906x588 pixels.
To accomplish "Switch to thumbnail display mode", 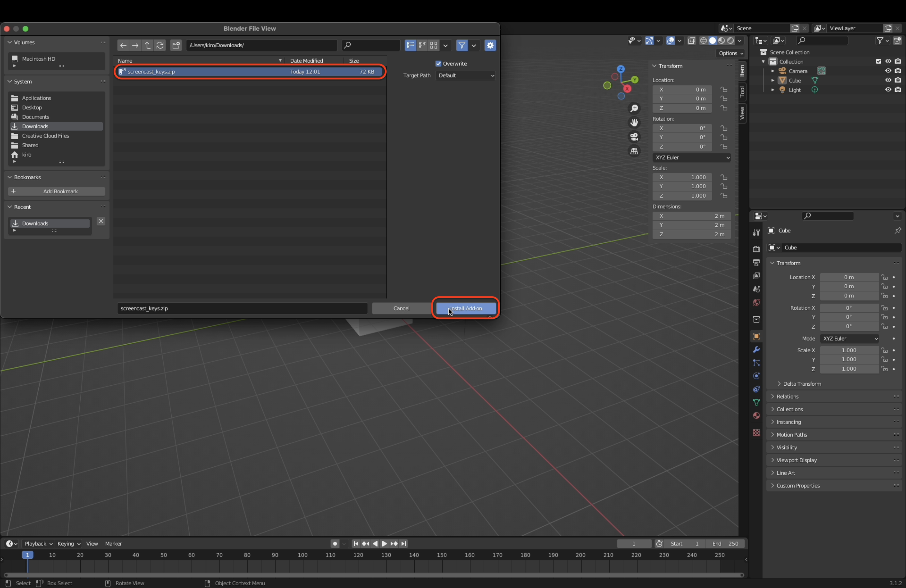I will point(434,45).
